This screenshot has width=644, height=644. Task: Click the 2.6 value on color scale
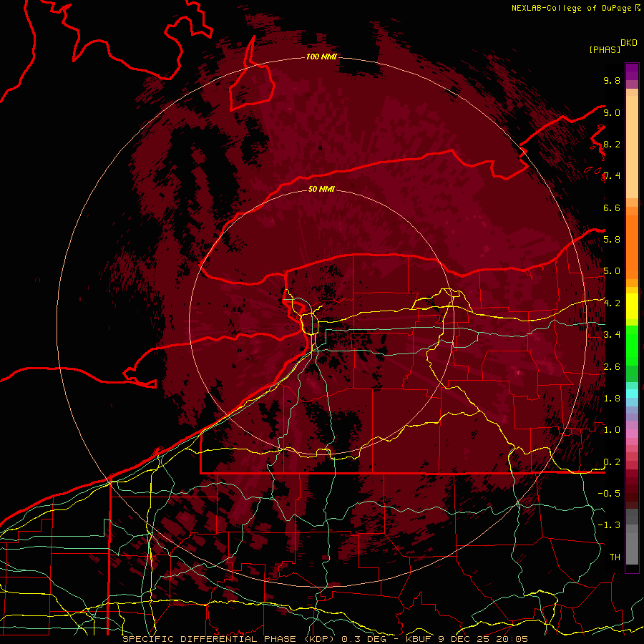point(612,366)
